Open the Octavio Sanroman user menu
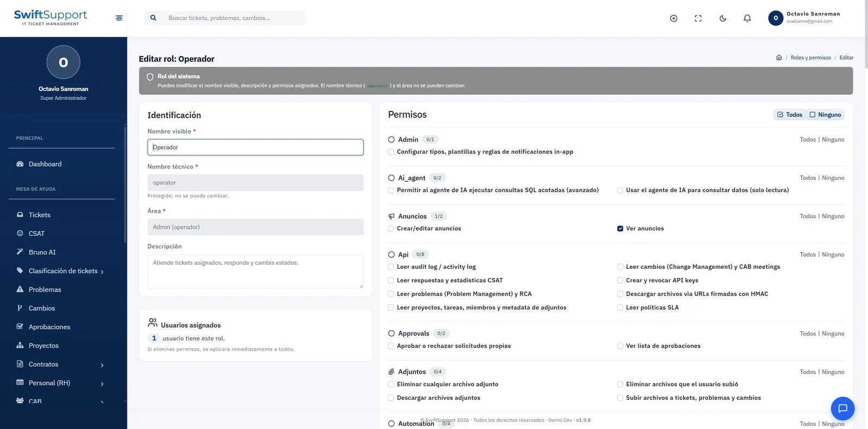Viewport: 868px width, 429px height. click(x=804, y=18)
